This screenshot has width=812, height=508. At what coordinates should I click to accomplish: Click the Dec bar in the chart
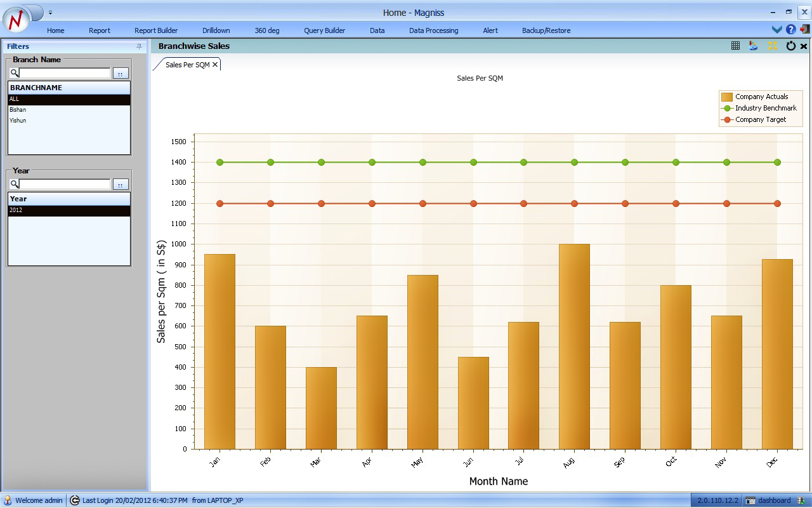[777, 354]
